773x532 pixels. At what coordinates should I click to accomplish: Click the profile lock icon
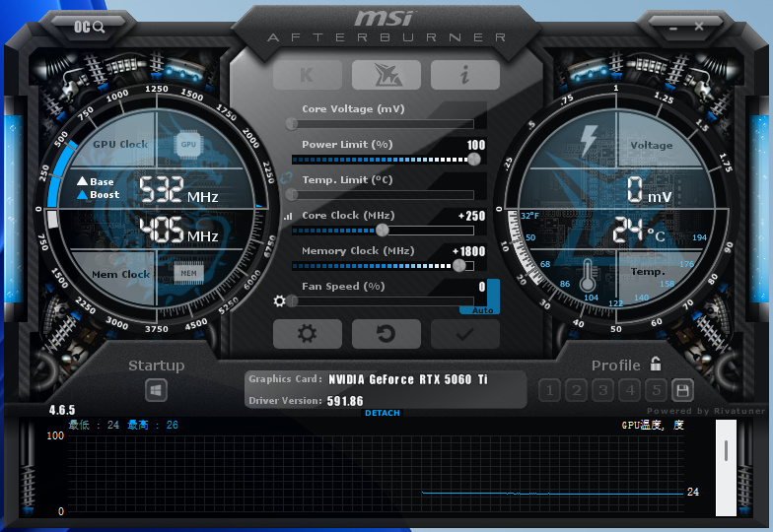click(x=655, y=365)
